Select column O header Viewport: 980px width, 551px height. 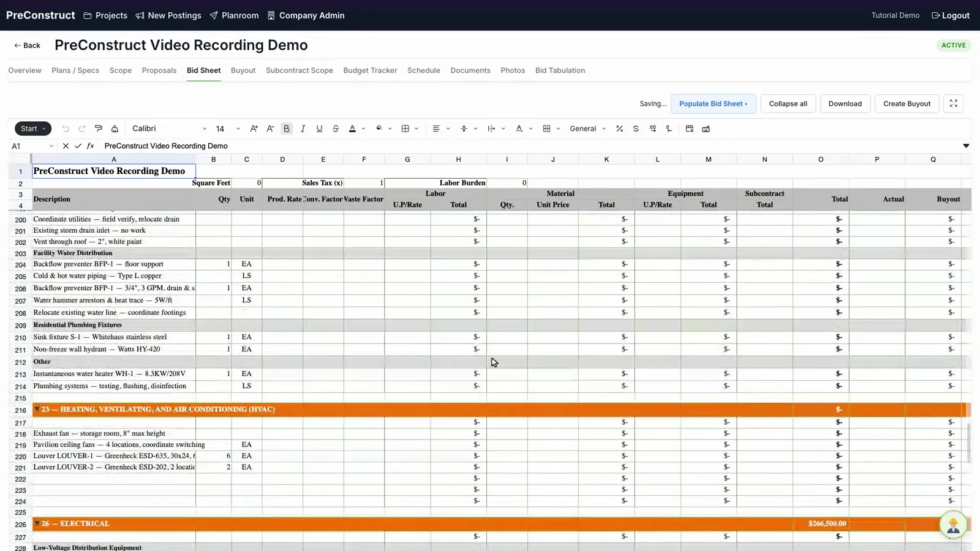click(821, 159)
